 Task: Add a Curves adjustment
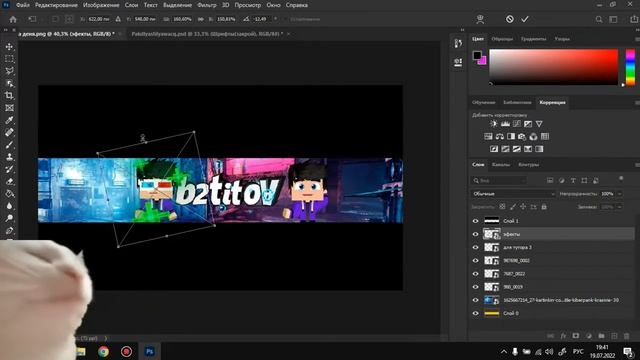click(517, 124)
